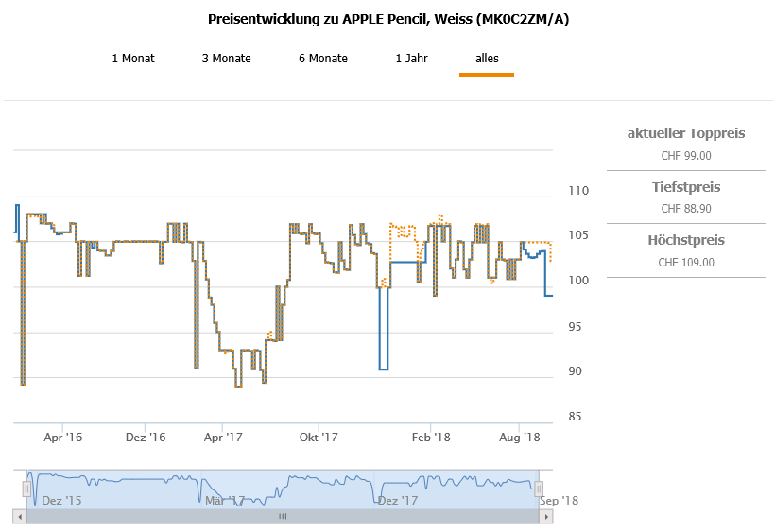Select the alles range tab

point(487,59)
